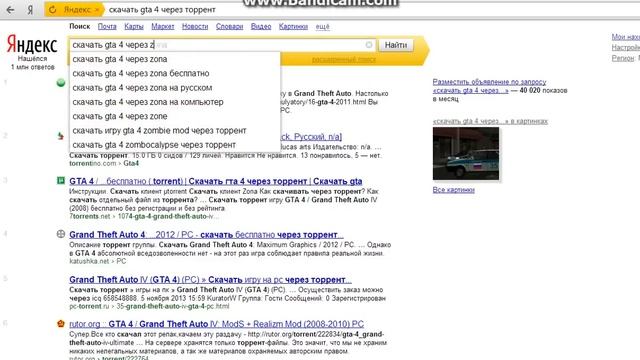Choose suggestion 'скачать gta 4 через zone'
Viewport: 640px width, 360px height.
point(175,116)
